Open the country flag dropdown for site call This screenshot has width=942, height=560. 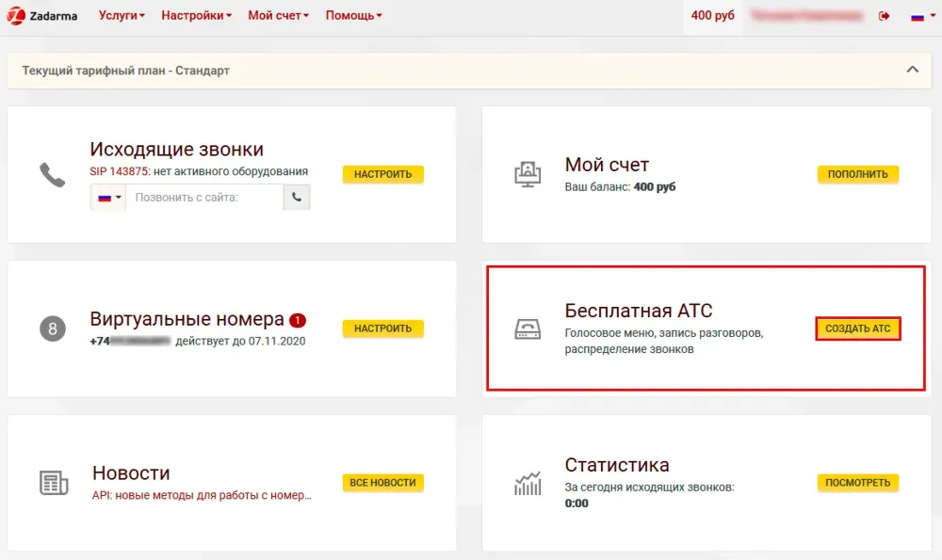pyautogui.click(x=108, y=198)
